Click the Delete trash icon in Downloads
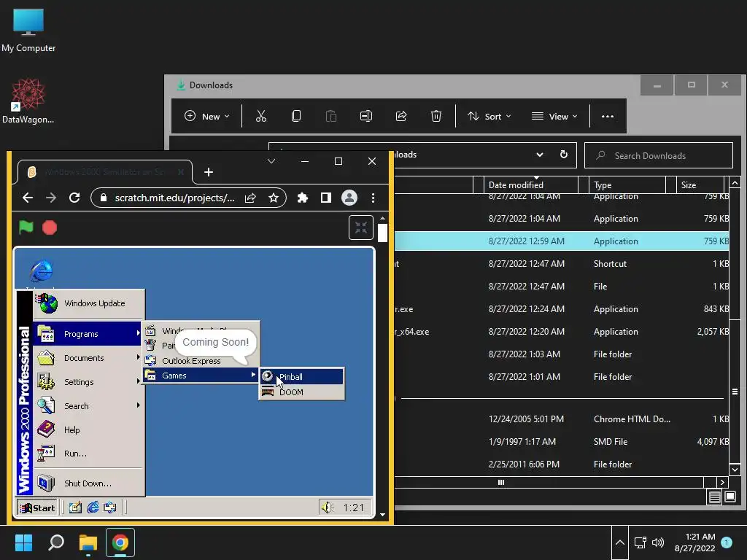747x560 pixels. coord(436,116)
